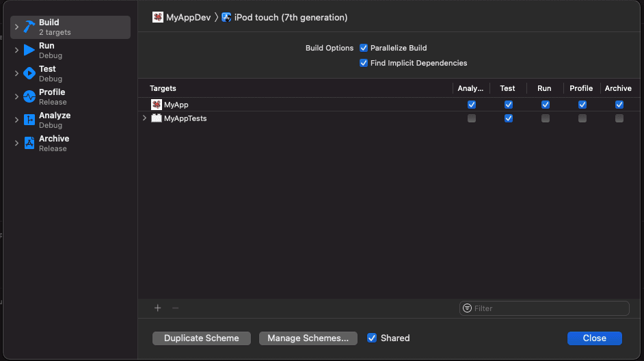Click the MyAppTests bundle icon
644x361 pixels.
coord(157,118)
